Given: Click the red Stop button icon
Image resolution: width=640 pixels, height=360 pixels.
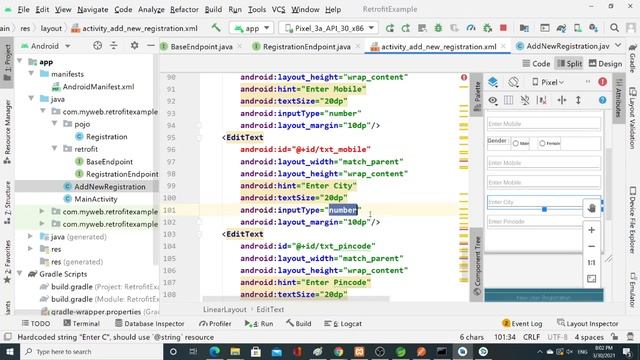Looking at the screenshot, I should click(x=503, y=28).
